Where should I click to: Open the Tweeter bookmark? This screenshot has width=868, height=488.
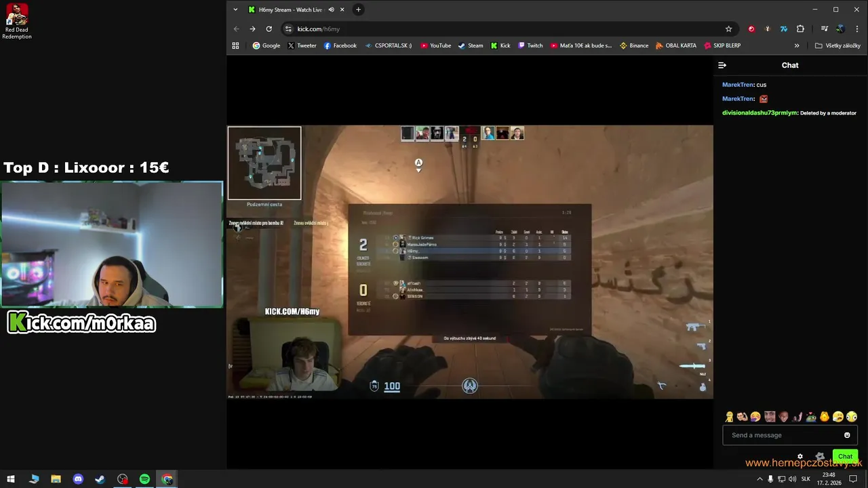[x=302, y=45]
